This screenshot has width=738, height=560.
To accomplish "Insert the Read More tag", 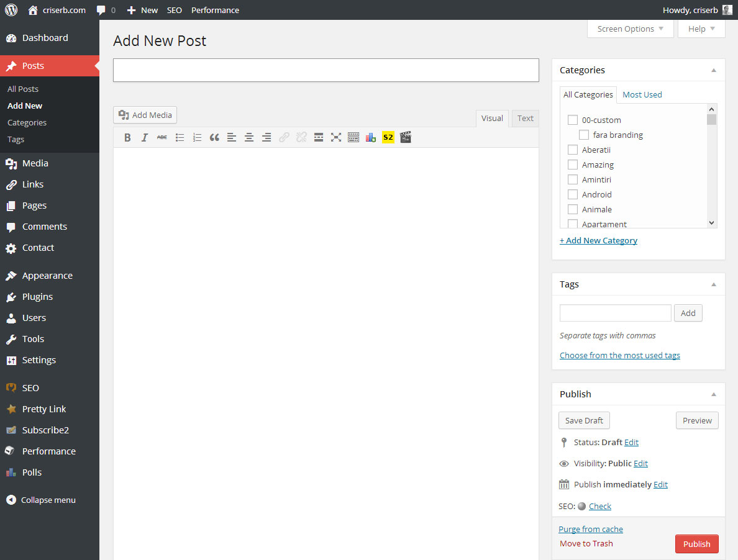I will pyautogui.click(x=319, y=137).
